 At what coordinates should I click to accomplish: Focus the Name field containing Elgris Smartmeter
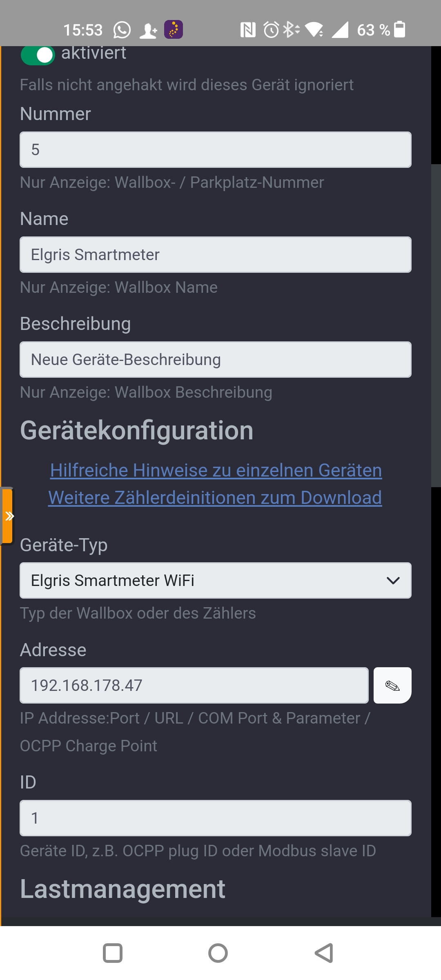coord(215,254)
